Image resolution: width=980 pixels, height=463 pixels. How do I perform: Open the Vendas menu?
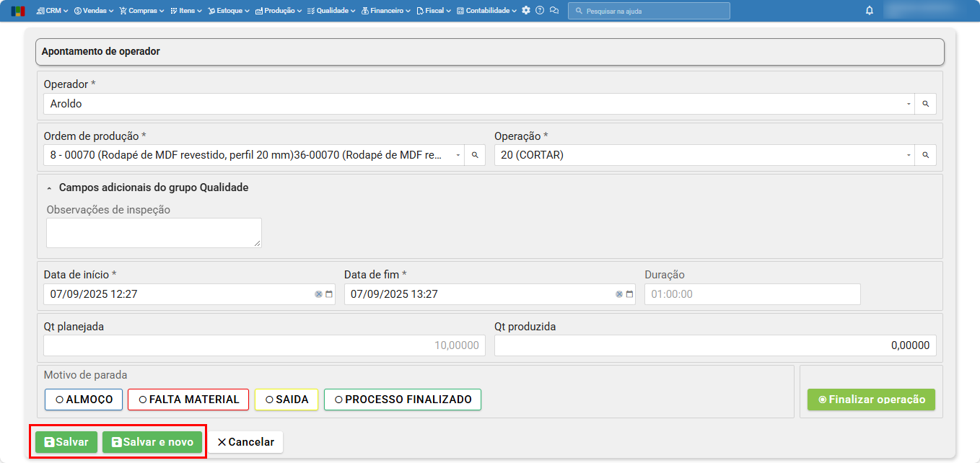94,11
